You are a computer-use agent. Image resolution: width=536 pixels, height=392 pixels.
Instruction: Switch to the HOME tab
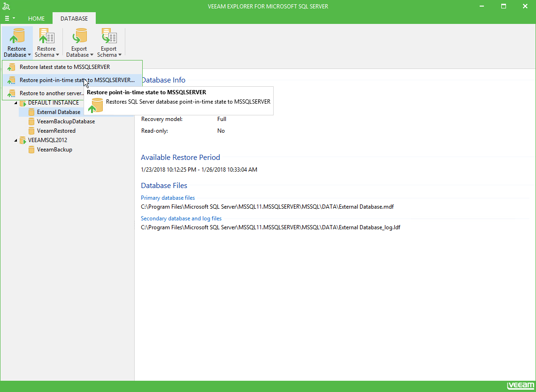point(36,18)
